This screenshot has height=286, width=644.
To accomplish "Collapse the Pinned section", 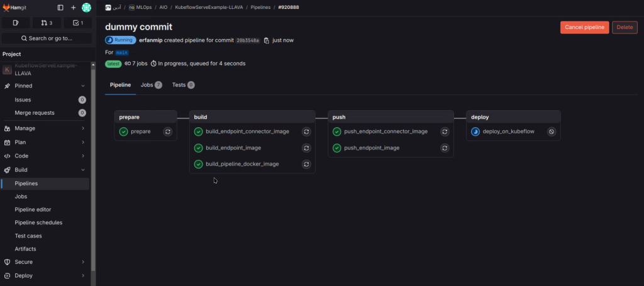I will 83,86.
